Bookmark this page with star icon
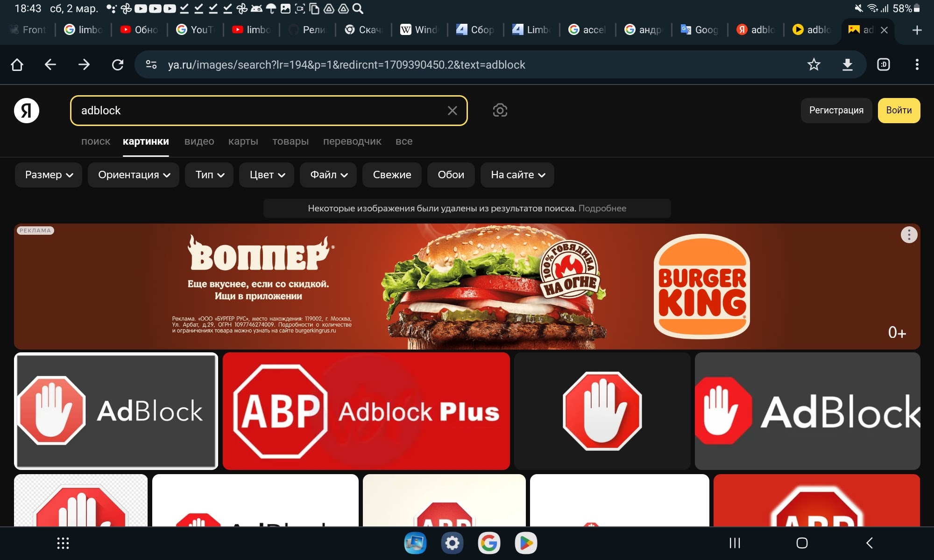Viewport: 934px width, 560px height. pos(814,64)
